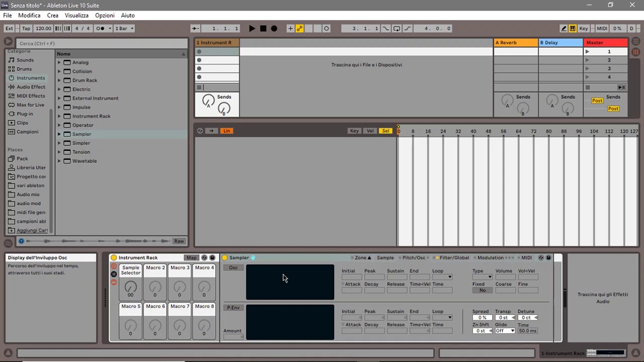Click the Raw preview button

(x=179, y=241)
